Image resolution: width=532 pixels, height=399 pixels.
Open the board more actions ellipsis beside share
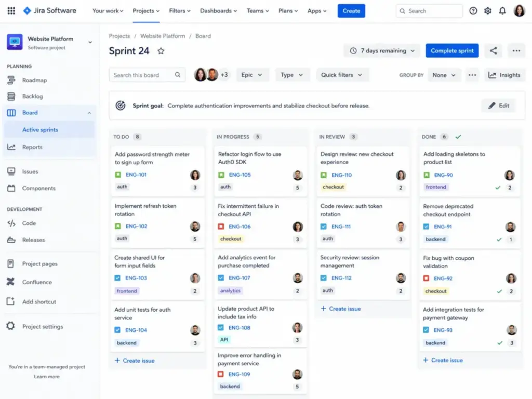tap(516, 50)
